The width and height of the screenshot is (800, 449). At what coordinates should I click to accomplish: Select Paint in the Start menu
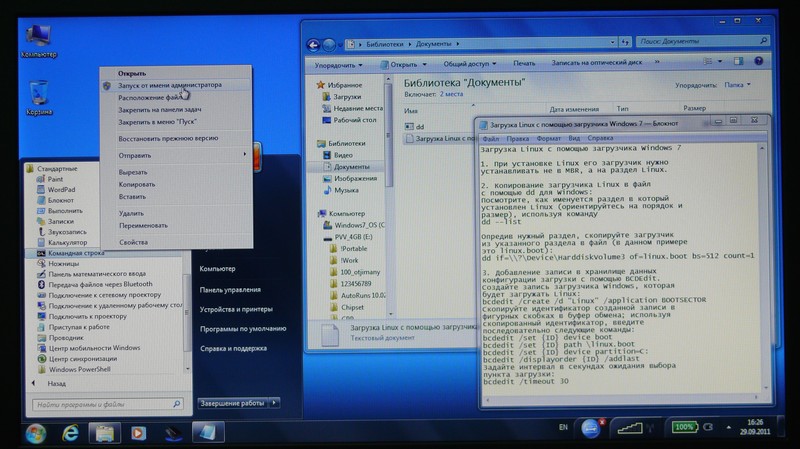click(x=55, y=179)
